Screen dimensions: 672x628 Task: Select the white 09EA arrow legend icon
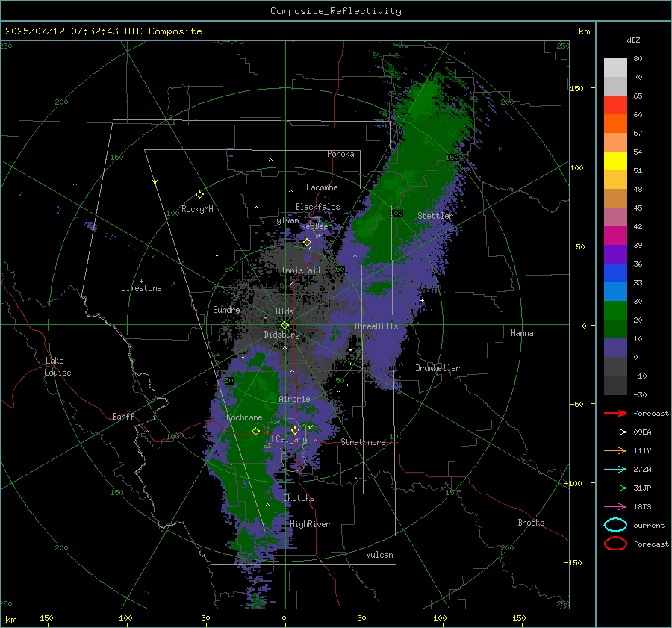(x=615, y=432)
